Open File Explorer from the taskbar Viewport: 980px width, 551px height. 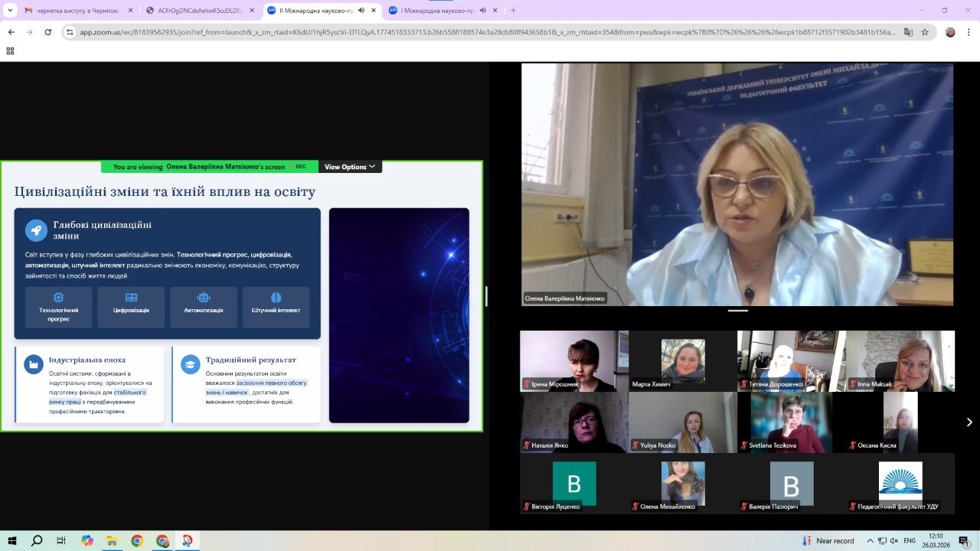[112, 540]
